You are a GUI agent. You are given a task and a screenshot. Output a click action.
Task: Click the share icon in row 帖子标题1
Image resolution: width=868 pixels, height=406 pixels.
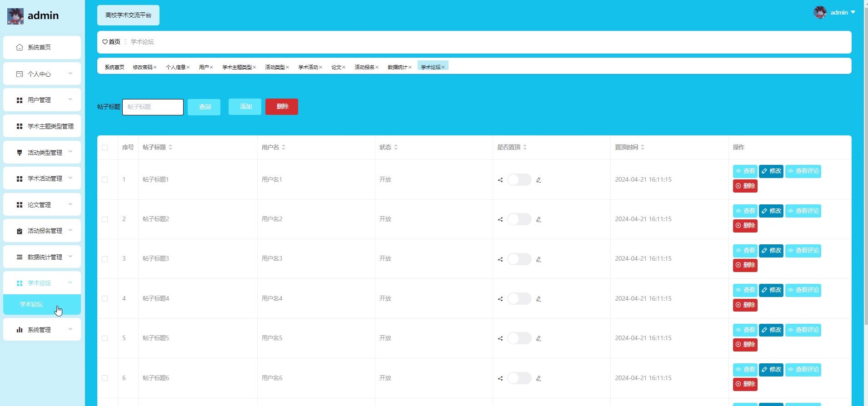click(500, 180)
